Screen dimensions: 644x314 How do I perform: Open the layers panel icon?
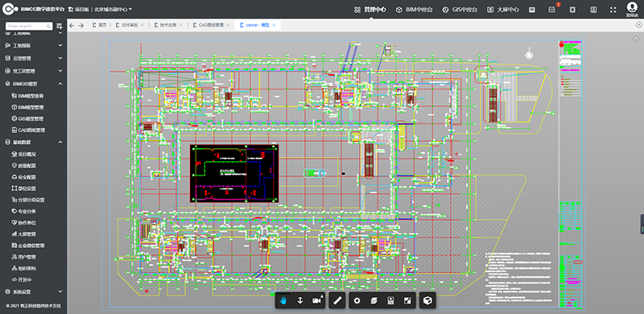[x=374, y=300]
